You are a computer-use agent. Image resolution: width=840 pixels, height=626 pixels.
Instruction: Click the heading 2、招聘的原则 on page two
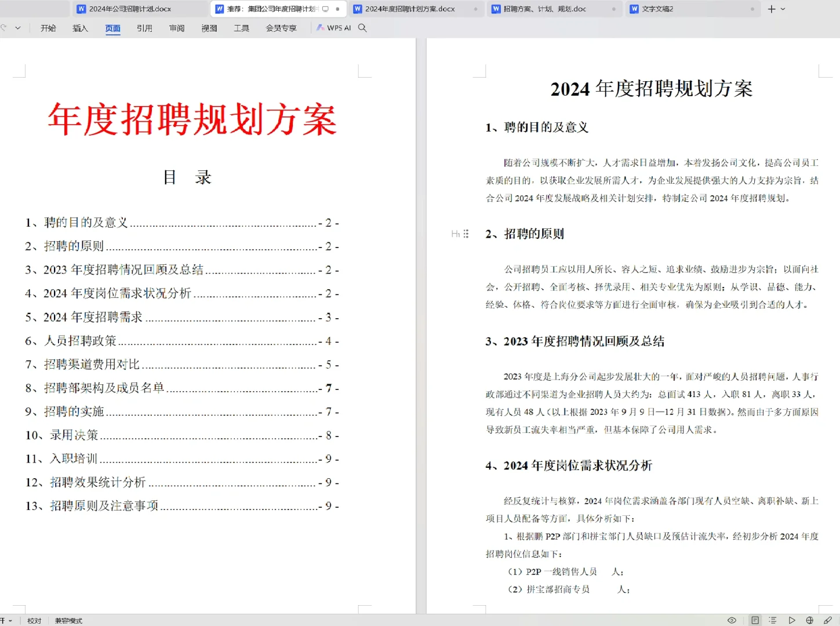(x=525, y=234)
